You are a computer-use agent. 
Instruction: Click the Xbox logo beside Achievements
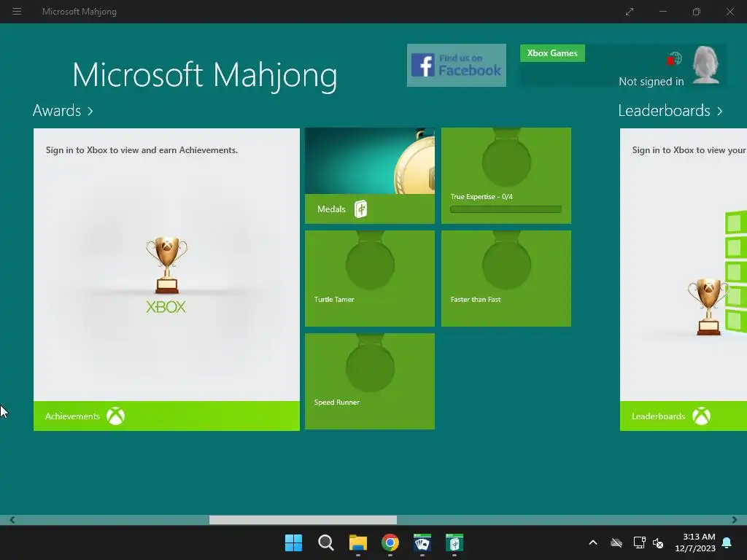pyautogui.click(x=115, y=416)
